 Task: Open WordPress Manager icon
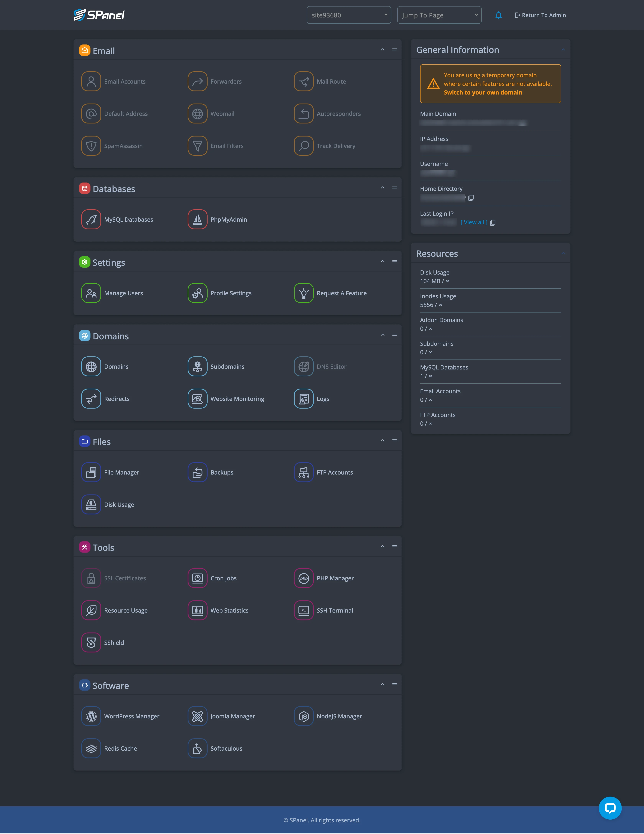91,716
